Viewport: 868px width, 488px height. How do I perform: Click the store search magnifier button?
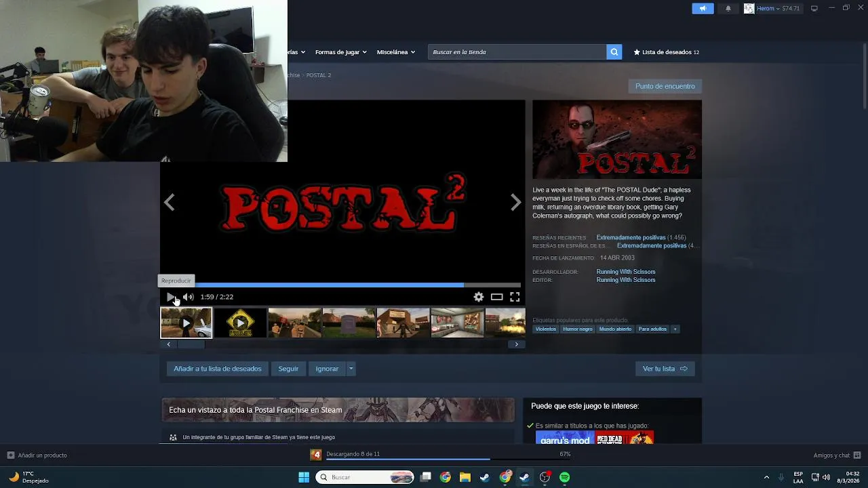pos(614,52)
